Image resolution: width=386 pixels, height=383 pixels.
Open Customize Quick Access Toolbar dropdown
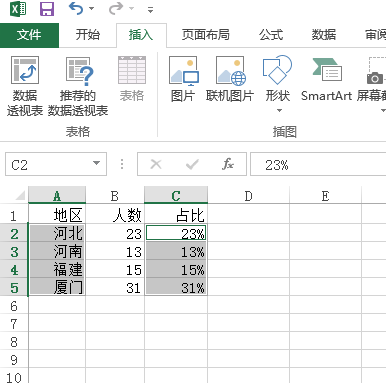coord(151,10)
